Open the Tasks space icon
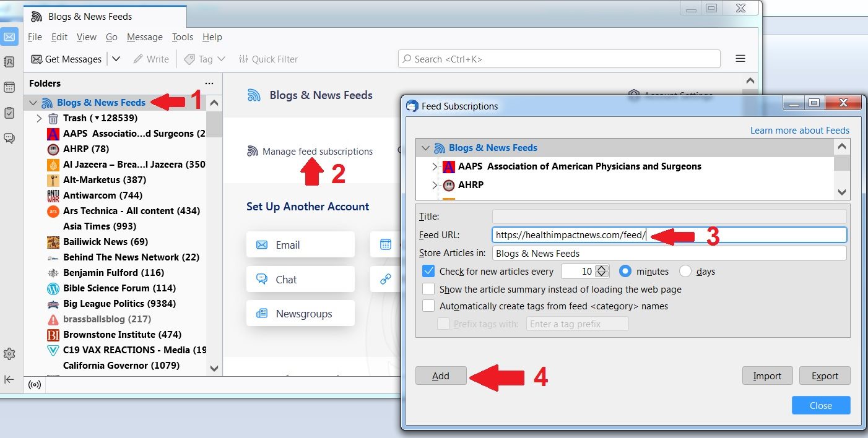This screenshot has width=868, height=438. pyautogui.click(x=9, y=113)
